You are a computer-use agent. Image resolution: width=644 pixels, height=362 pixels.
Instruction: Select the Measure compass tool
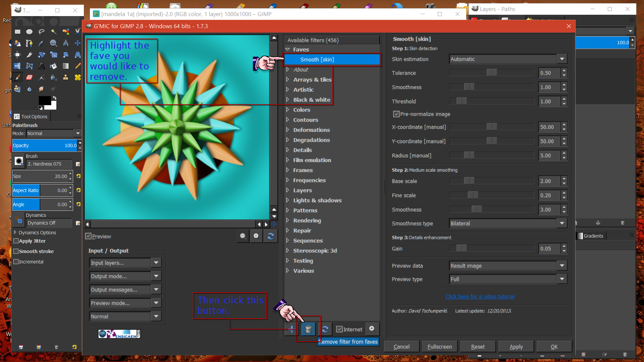click(x=66, y=43)
